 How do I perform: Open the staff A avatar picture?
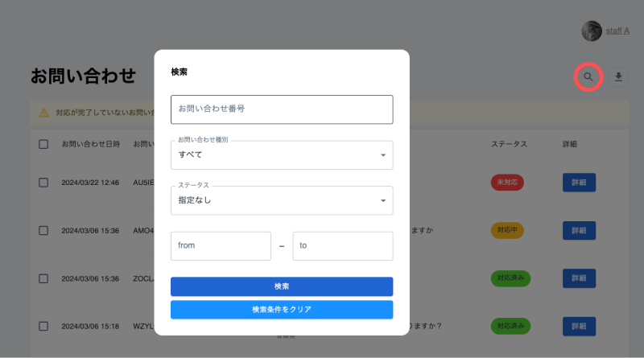592,31
